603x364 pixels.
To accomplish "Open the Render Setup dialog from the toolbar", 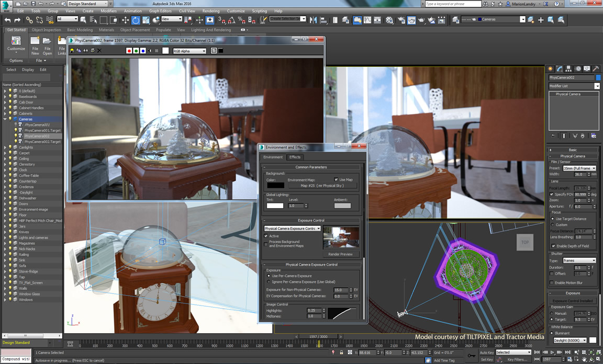I will click(402, 20).
